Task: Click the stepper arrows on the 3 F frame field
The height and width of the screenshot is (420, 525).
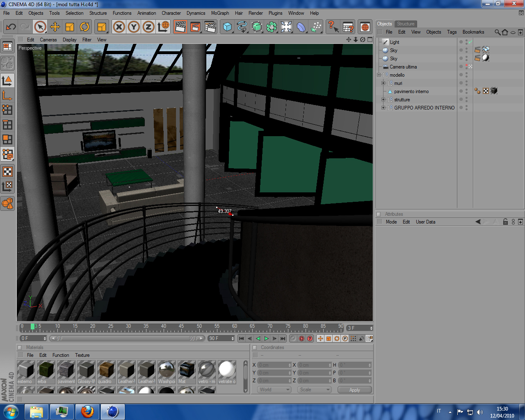Action: click(371, 328)
